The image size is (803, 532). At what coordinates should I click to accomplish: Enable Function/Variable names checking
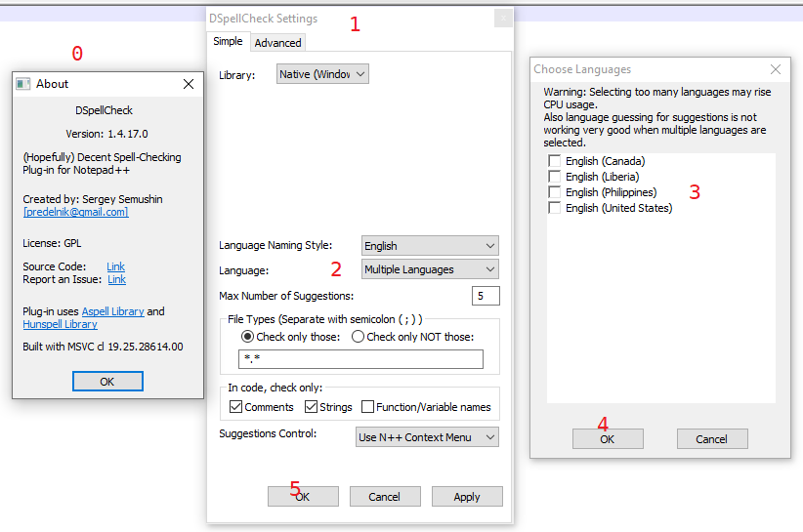tap(367, 407)
